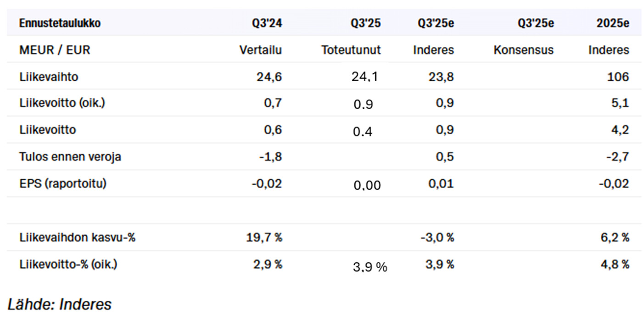Click the 2025e column header

[613, 23]
